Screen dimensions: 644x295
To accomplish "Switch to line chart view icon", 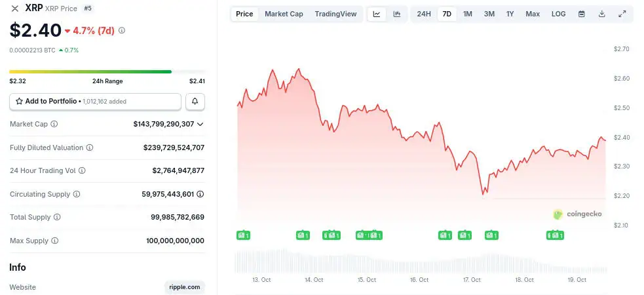I will 377,14.
